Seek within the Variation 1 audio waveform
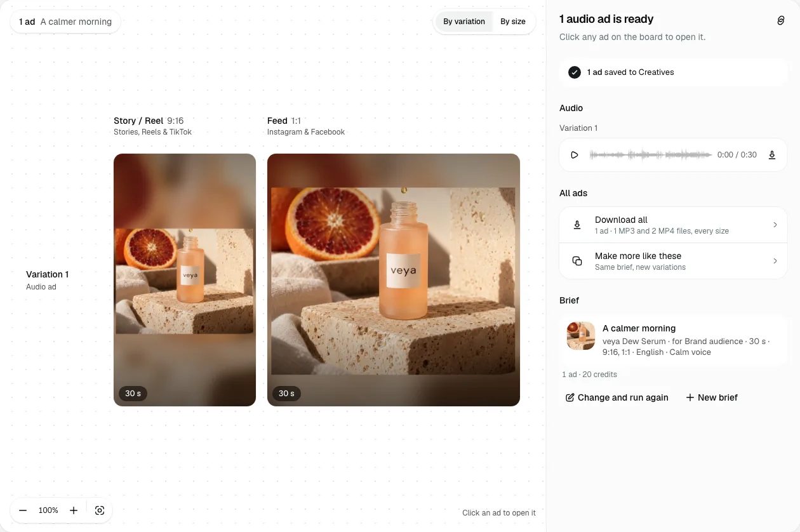Viewport: 800px width, 532px height. tap(650, 155)
